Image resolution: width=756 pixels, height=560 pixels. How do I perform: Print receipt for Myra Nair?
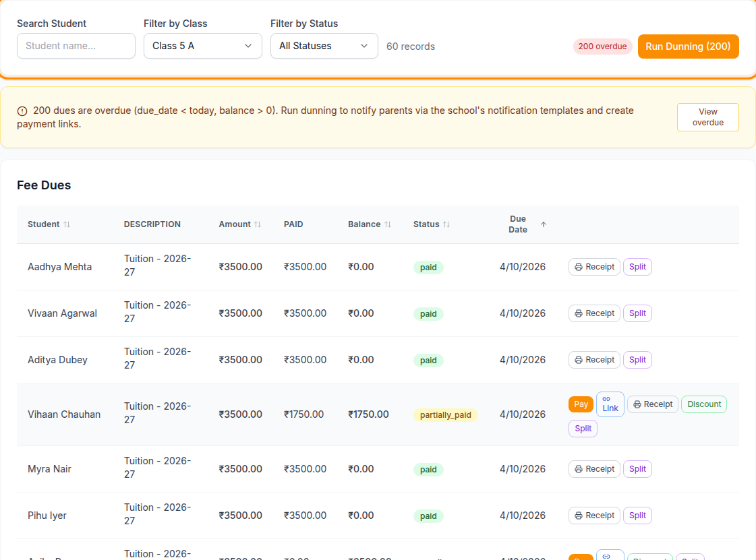595,469
